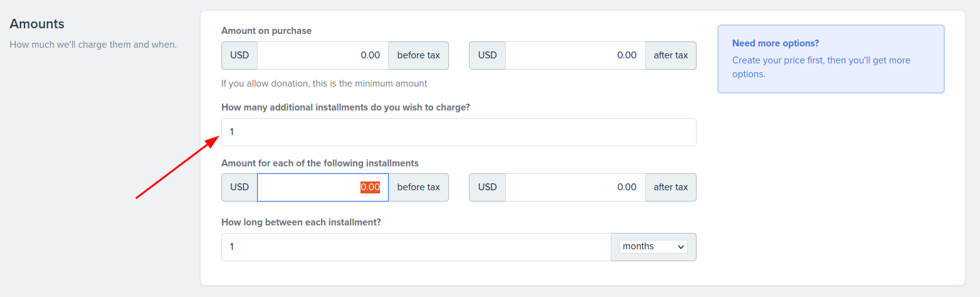Viewport: 980px width, 297px height.
Task: Click the USD prefix of purchase after-tax amount
Action: coord(488,55)
